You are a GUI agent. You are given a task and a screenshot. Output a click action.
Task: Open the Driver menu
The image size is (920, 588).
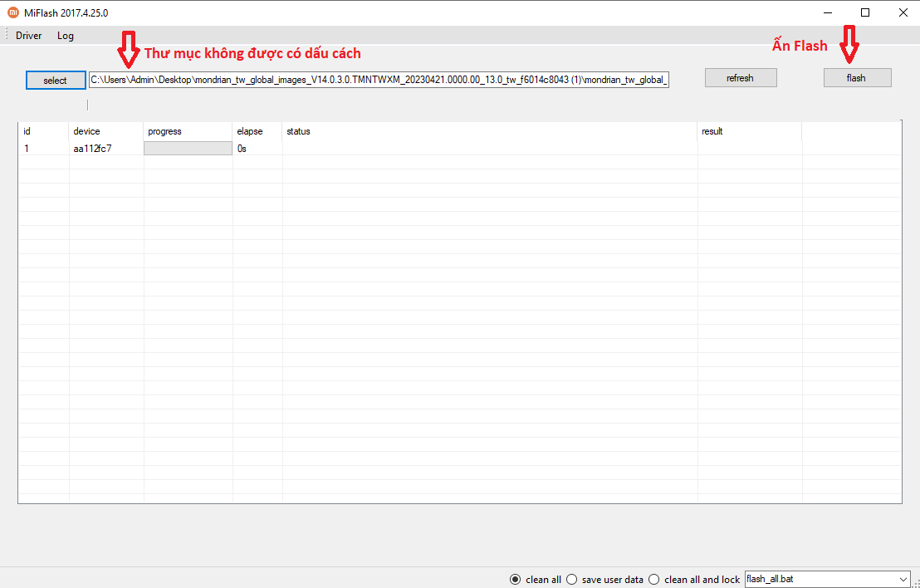[x=29, y=36]
